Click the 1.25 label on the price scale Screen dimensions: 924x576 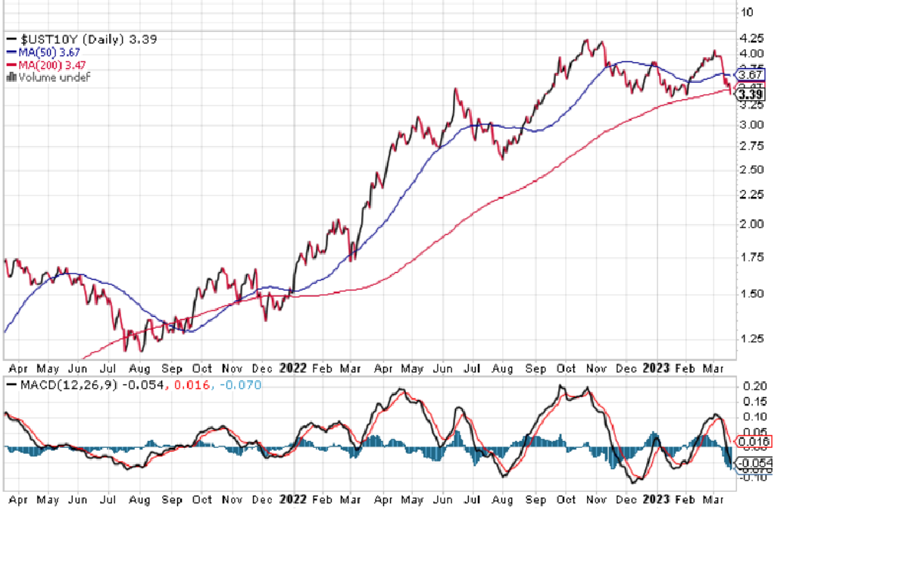tap(751, 339)
